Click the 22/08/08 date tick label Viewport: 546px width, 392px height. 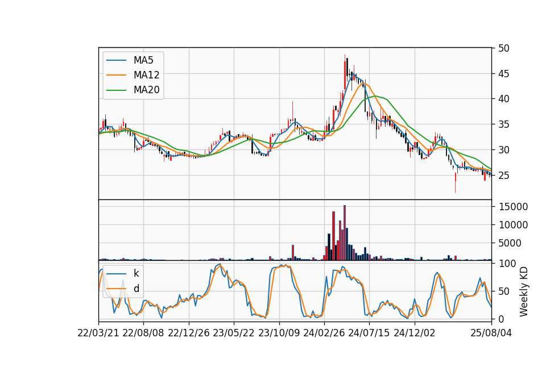[143, 333]
